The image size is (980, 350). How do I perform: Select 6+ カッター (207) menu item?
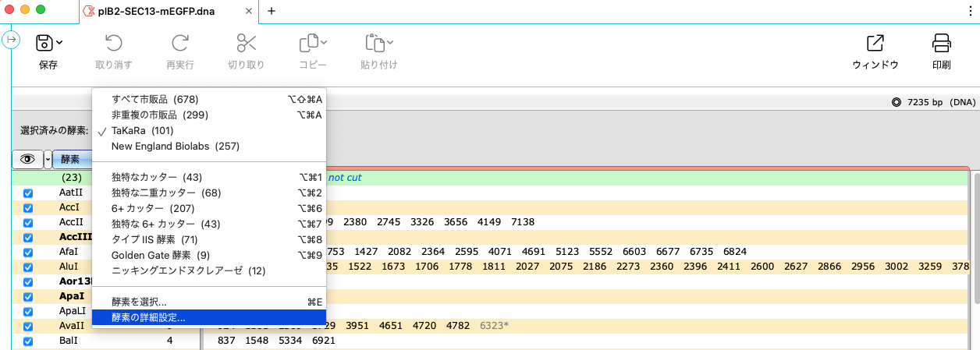209,208
